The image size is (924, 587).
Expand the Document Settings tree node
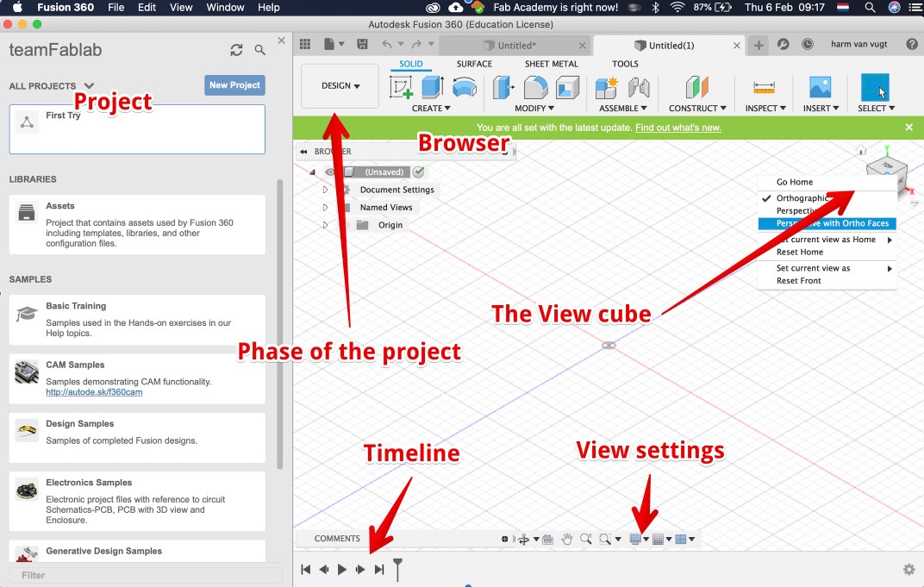coord(325,190)
